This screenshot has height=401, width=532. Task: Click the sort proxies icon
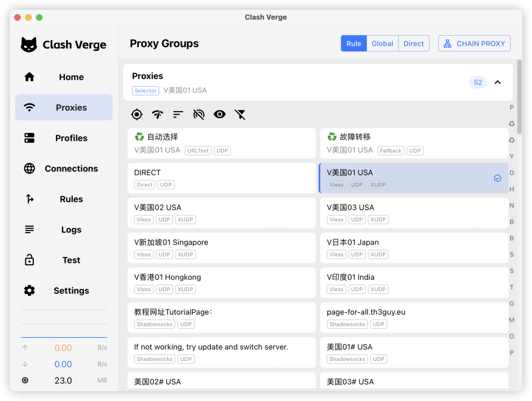[178, 114]
